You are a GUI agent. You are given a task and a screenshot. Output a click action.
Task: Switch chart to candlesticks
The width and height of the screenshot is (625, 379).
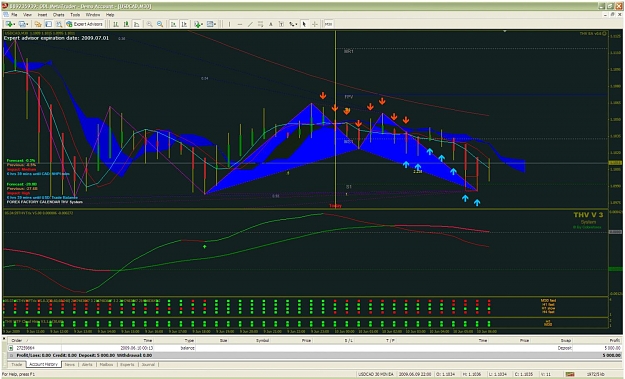(126, 24)
